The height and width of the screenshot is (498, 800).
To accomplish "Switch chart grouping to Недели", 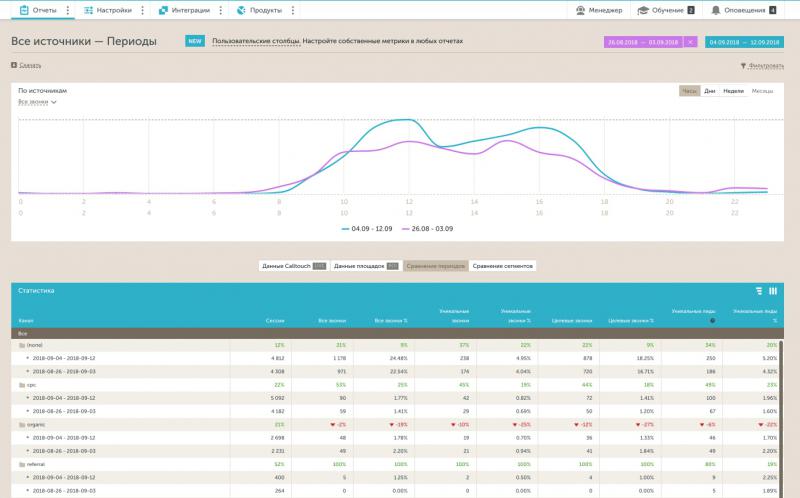I will coord(733,91).
